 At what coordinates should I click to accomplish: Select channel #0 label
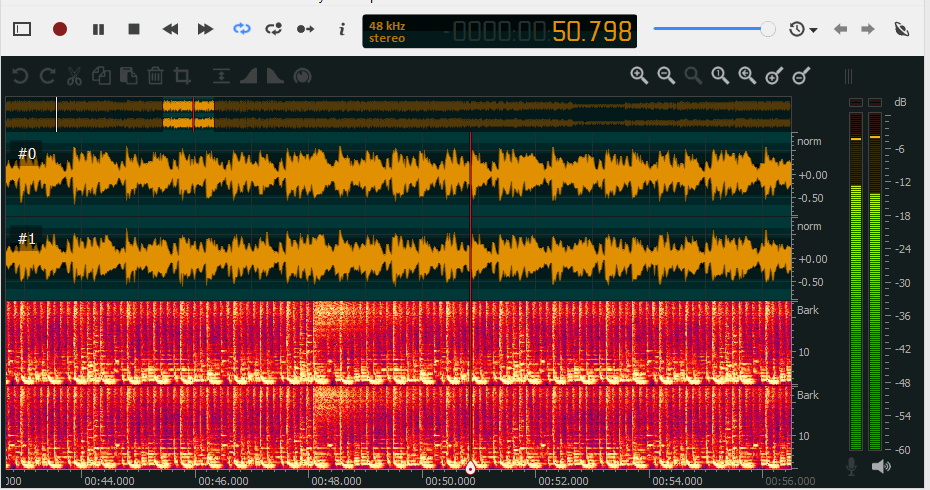pyautogui.click(x=27, y=154)
